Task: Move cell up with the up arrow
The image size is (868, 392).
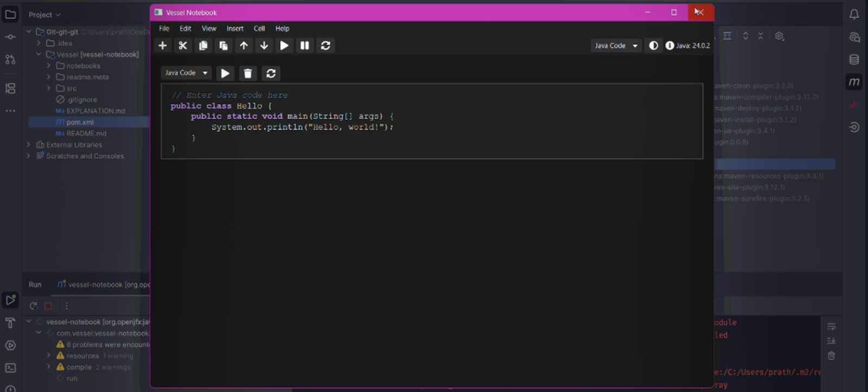Action: pos(244,46)
